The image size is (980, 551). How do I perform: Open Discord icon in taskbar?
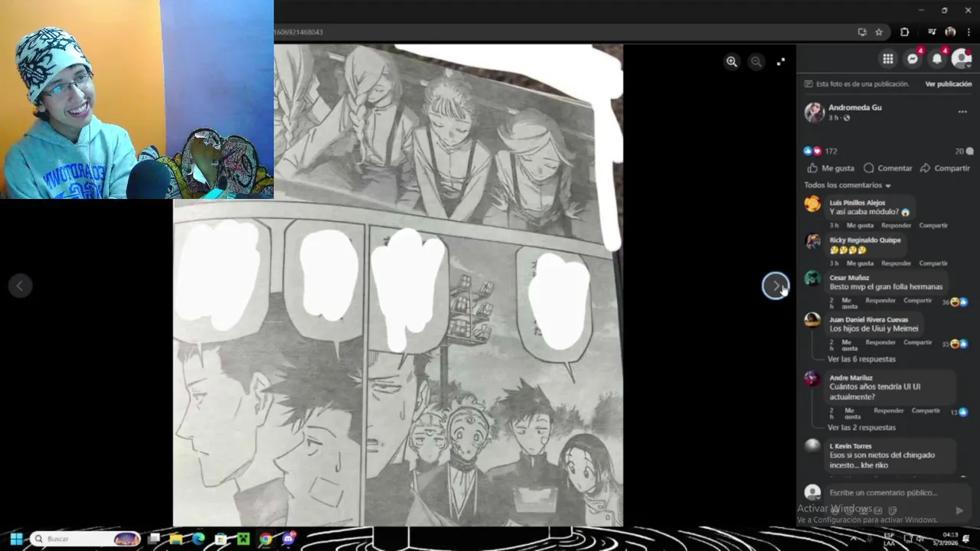288,539
